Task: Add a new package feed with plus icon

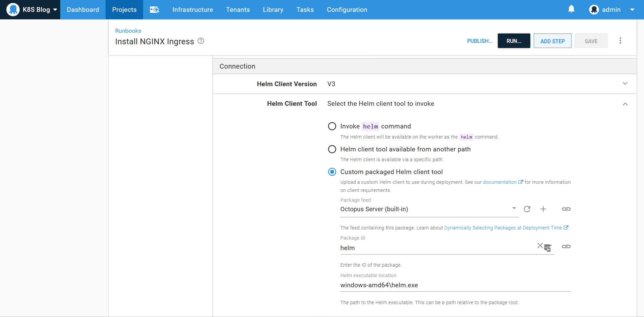Action: pos(543,209)
